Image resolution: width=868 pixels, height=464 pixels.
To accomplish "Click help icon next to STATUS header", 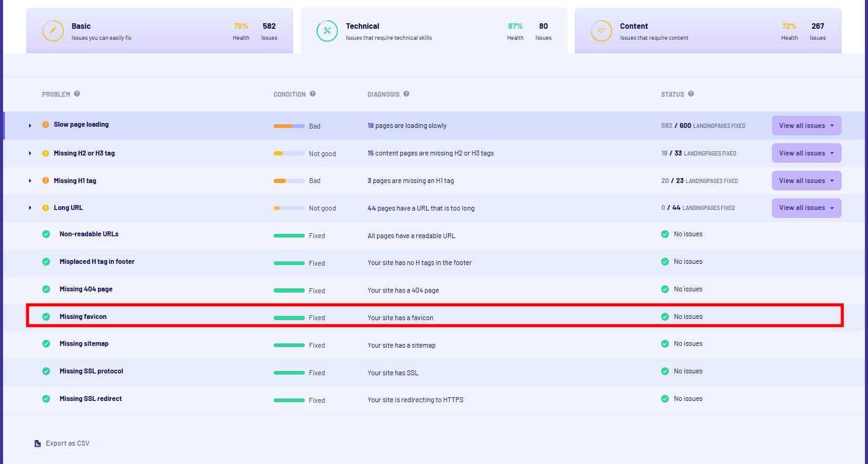I will coord(691,94).
